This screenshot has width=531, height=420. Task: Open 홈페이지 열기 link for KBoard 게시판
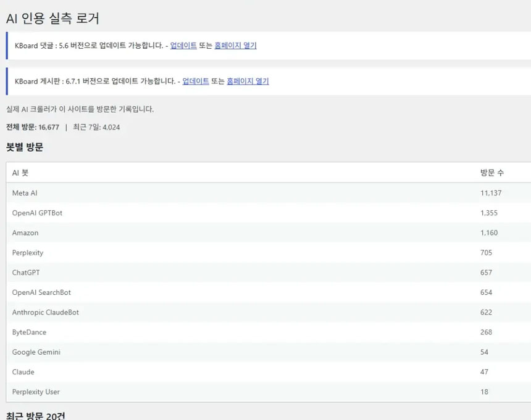point(248,81)
